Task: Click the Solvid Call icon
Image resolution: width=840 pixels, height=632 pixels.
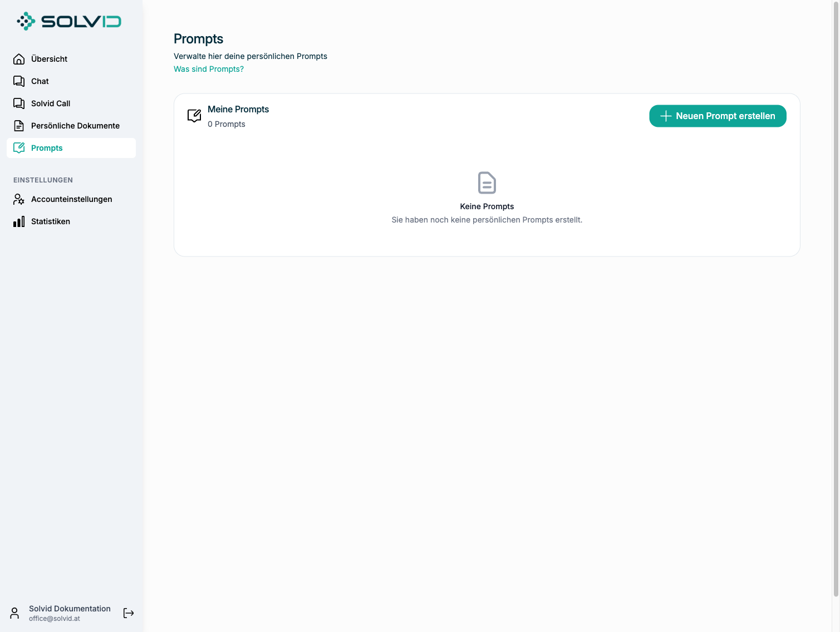Action: pos(19,103)
